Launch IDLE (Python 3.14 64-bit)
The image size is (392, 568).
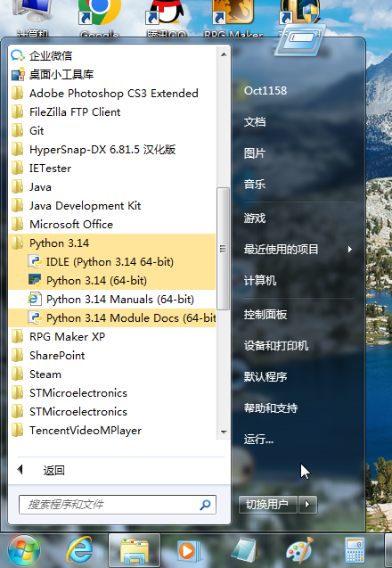tap(112, 262)
